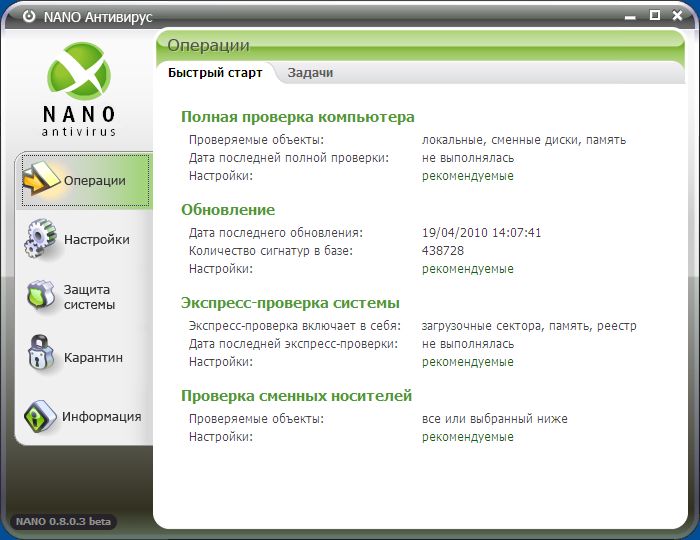Open Карантин label in sidebar
700x540 pixels.
click(93, 357)
